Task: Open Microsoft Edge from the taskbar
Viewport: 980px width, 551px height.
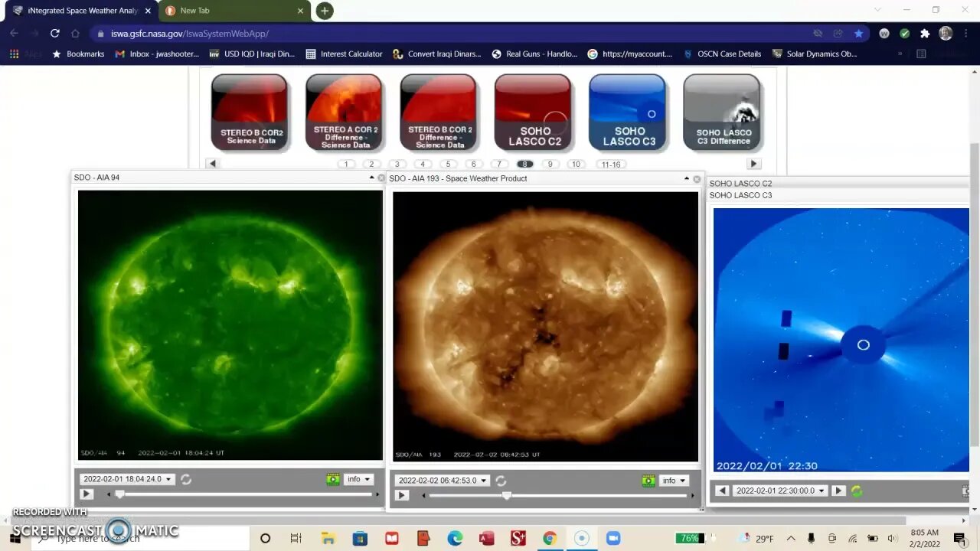Action: (455, 539)
